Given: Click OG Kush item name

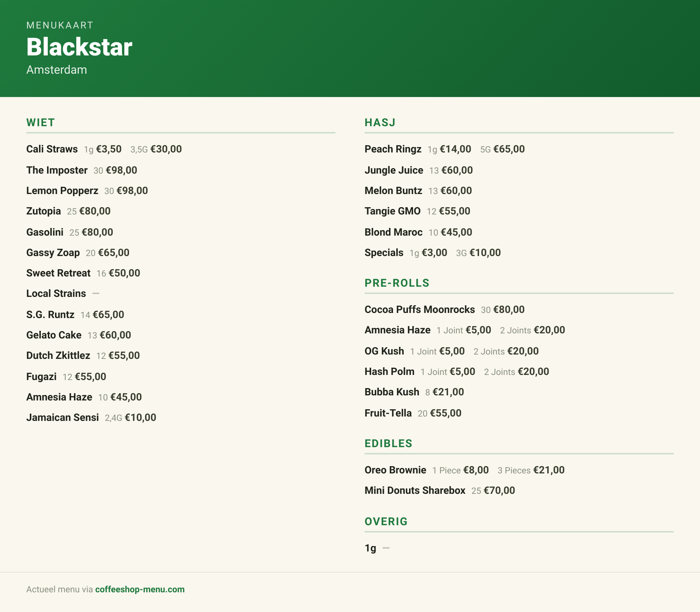Looking at the screenshot, I should 384,351.
